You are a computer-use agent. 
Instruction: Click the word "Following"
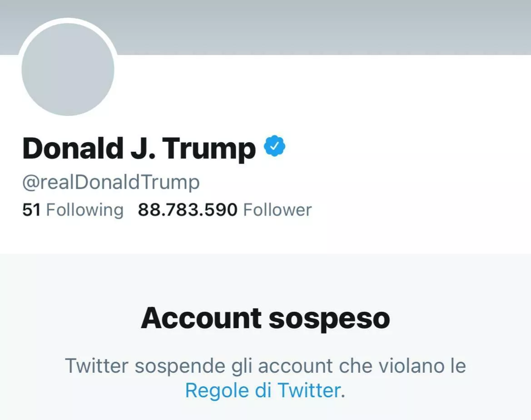coord(85,210)
